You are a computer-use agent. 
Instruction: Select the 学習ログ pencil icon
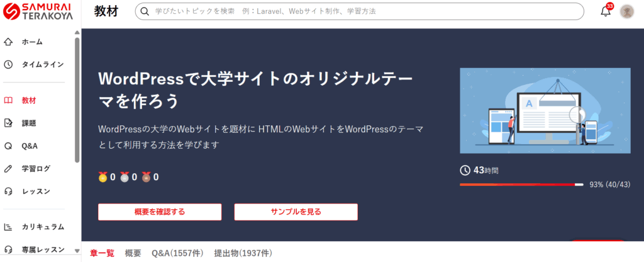pos(9,169)
